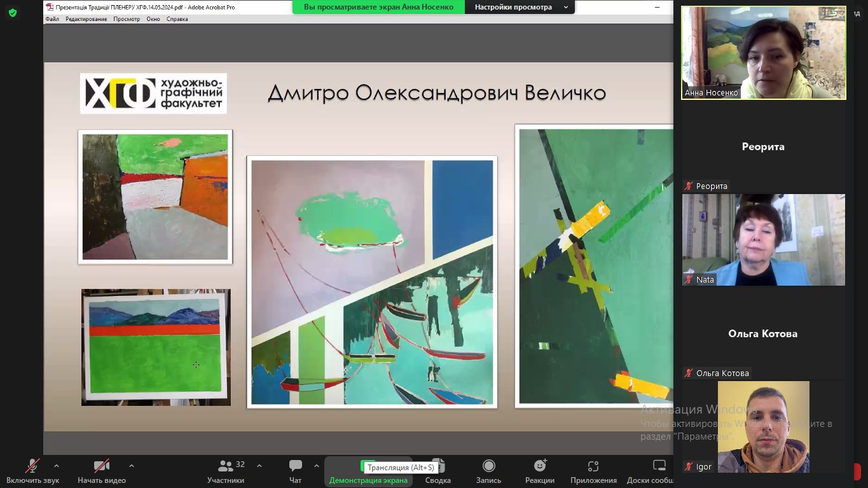Select the Реорита participant tile

click(x=764, y=146)
